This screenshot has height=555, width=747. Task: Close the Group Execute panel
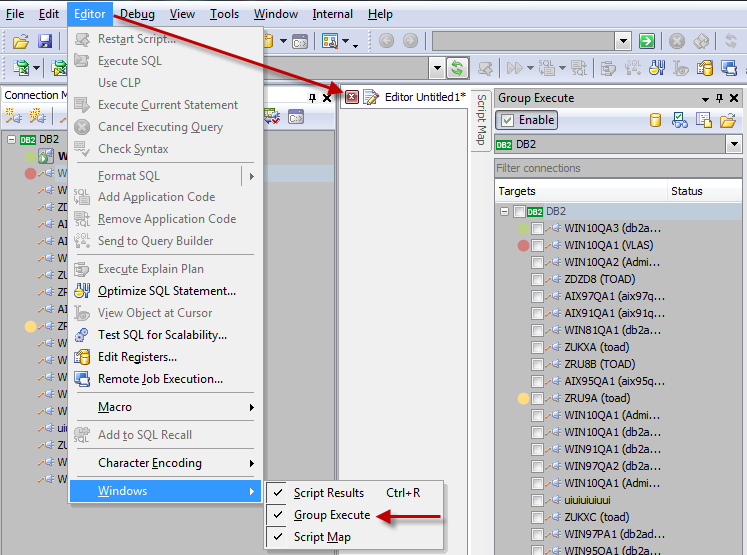pos(734,98)
